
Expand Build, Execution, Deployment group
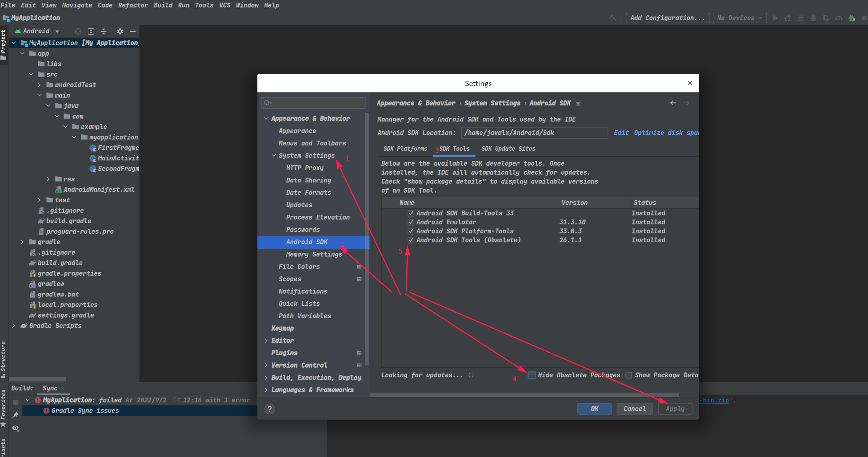click(x=266, y=378)
